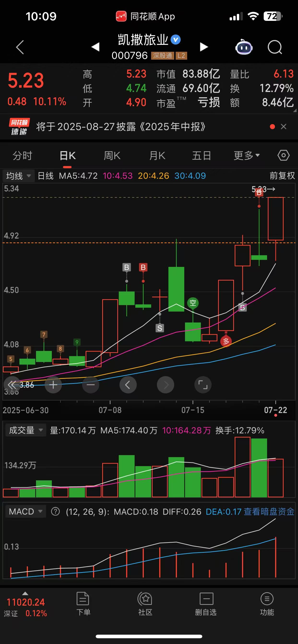Tap the 市值 83.88亿 value

click(x=201, y=74)
